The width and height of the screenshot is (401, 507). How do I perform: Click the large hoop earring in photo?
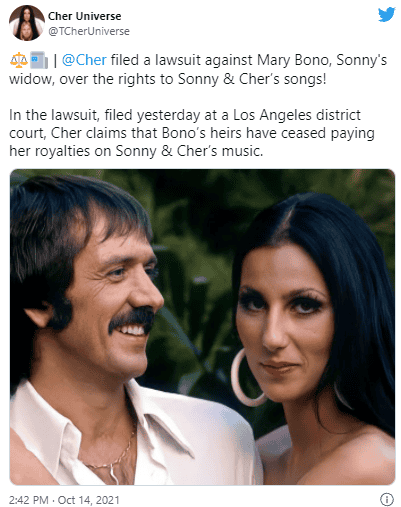pyautogui.click(x=245, y=377)
